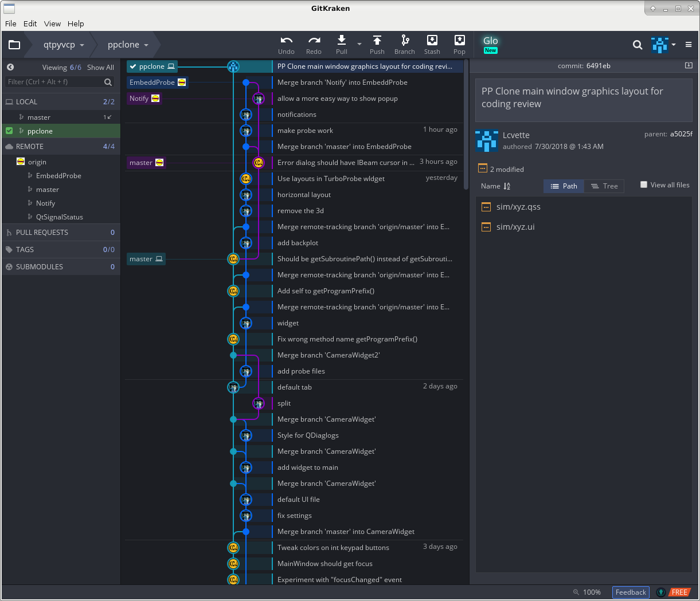700x601 pixels.
Task: Open the View menu
Action: tap(52, 23)
